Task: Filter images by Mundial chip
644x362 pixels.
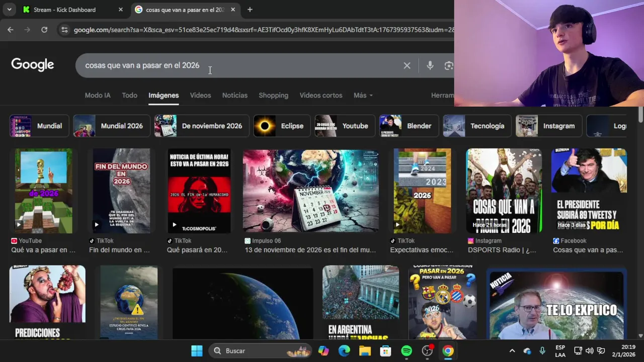Action: (39, 126)
